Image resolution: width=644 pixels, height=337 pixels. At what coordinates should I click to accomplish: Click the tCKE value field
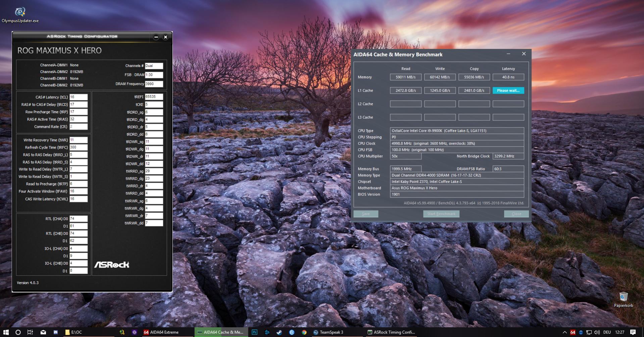pos(154,104)
